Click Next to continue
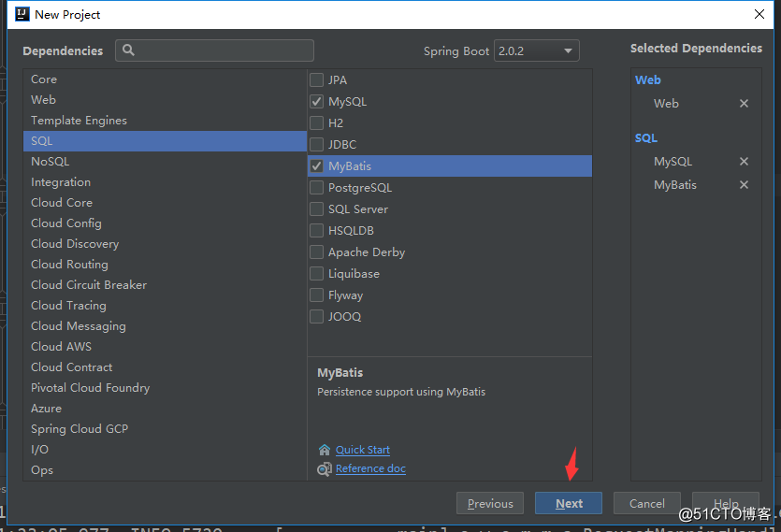781x532 pixels. pos(569,503)
